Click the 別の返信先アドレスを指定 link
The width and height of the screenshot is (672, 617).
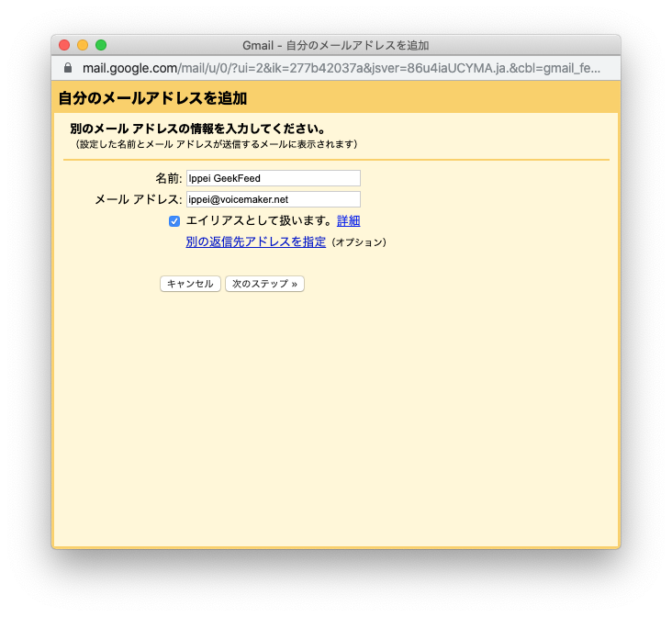256,241
